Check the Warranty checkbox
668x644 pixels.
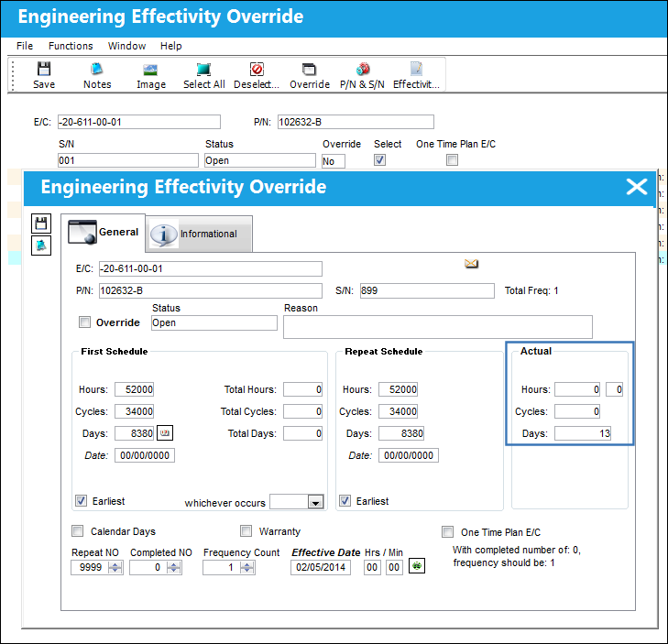(x=246, y=530)
